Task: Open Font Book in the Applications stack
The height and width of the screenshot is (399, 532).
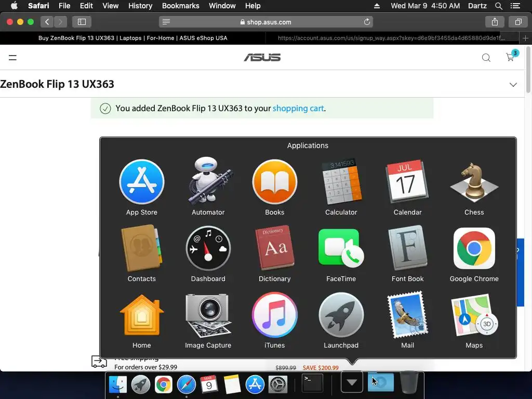Action: [x=407, y=248]
